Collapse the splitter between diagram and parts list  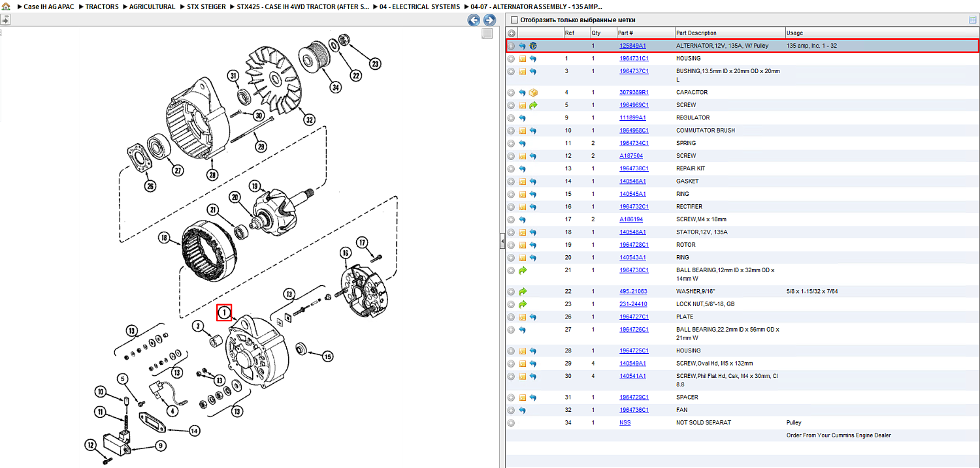click(502, 242)
